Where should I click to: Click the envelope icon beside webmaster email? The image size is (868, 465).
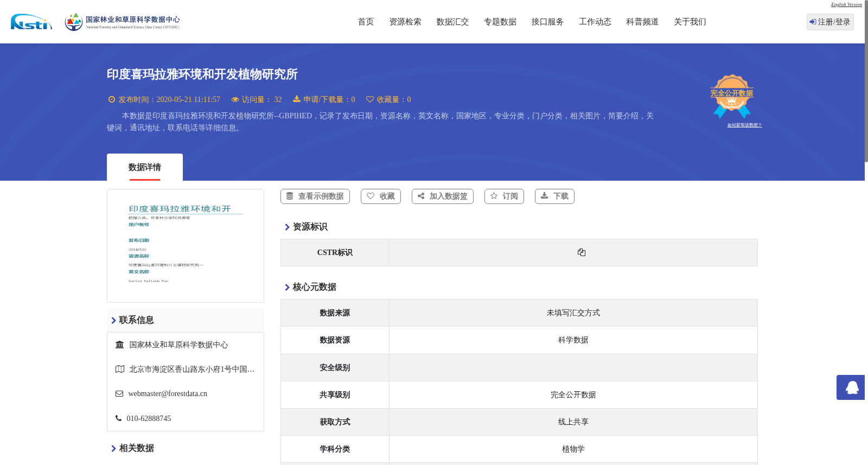119,394
